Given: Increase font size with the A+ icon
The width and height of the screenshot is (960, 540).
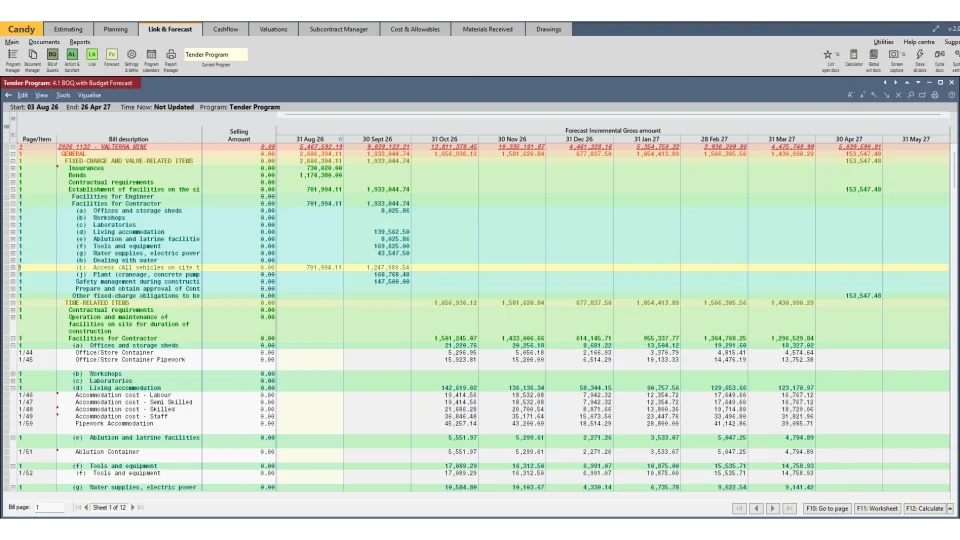Looking at the screenshot, I should tap(850, 95).
